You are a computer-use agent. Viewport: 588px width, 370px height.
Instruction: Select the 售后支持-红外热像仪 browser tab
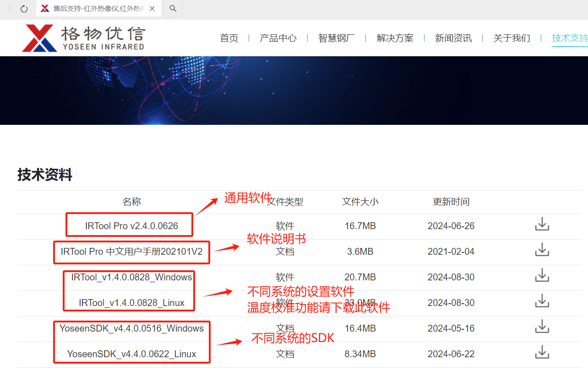(x=98, y=9)
